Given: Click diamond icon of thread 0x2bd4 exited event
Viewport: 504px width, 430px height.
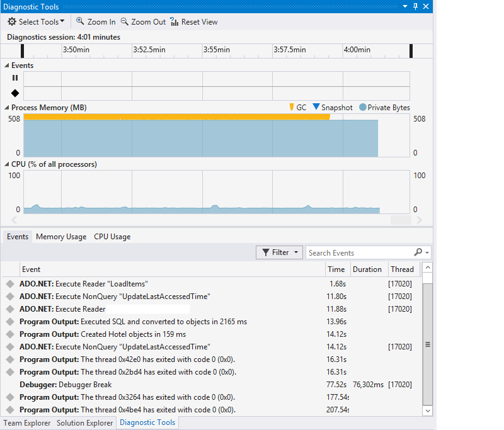Looking at the screenshot, I should tap(10, 372).
